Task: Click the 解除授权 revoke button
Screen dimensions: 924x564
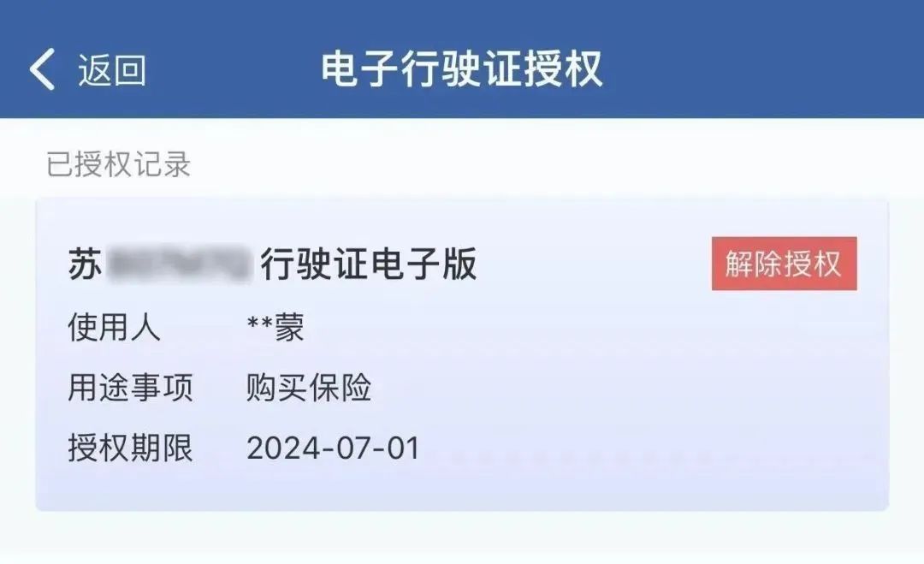Action: [x=784, y=264]
